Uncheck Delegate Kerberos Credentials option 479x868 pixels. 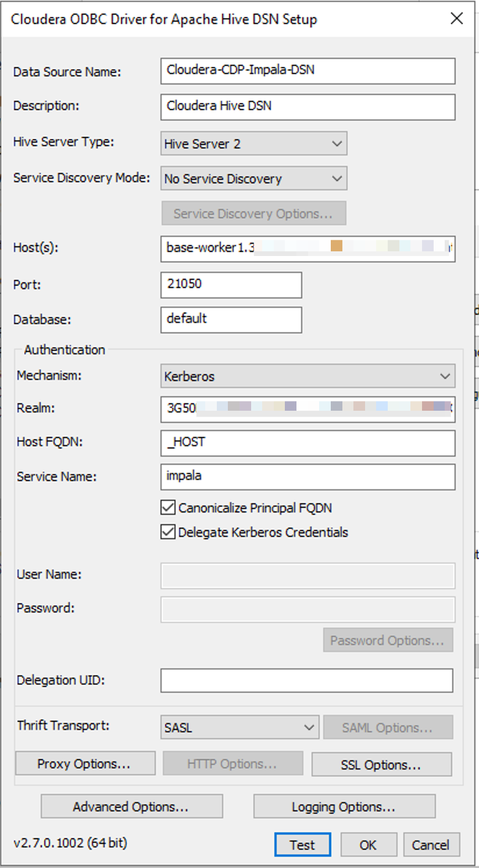[x=168, y=532]
